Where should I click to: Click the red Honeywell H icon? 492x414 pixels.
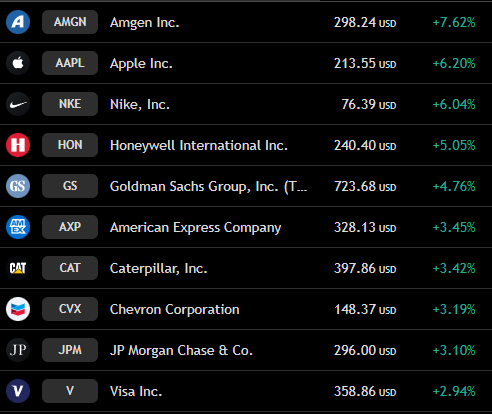tap(18, 145)
